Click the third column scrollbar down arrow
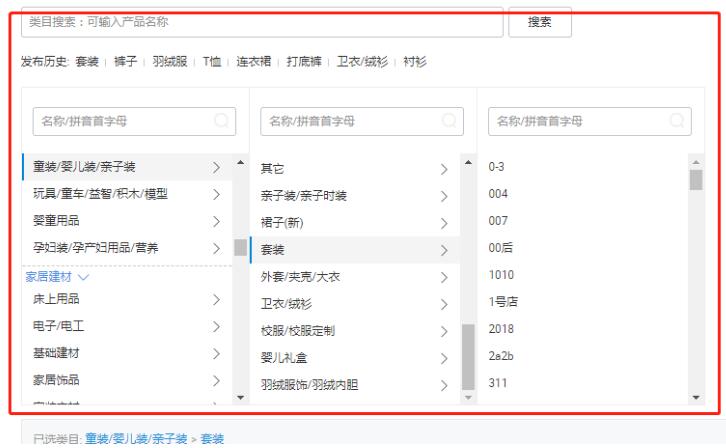This screenshot has height=448, width=726. (696, 397)
